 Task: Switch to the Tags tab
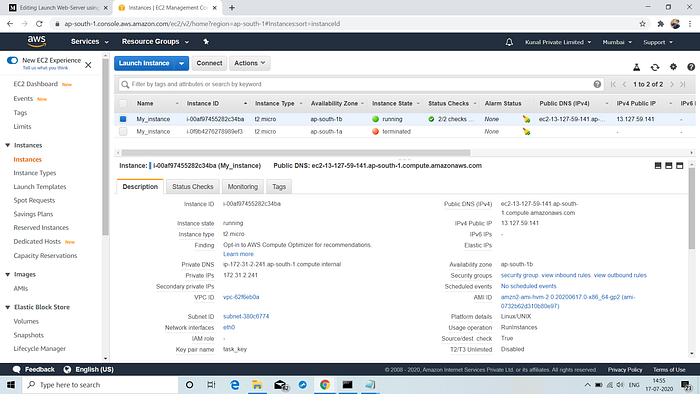(279, 187)
